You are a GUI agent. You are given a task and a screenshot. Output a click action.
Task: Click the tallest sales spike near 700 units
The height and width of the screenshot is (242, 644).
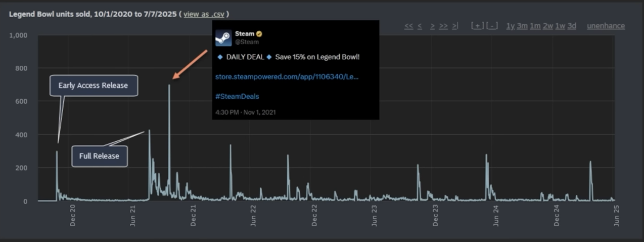169,142
